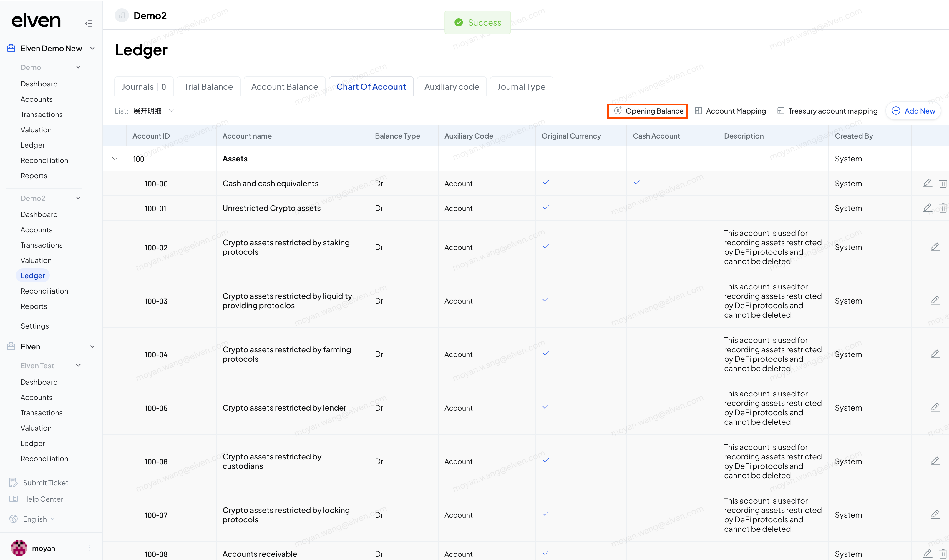Click the Submit Ticket icon in the sidebar
Screen dimensions: 949x560
tap(13, 482)
